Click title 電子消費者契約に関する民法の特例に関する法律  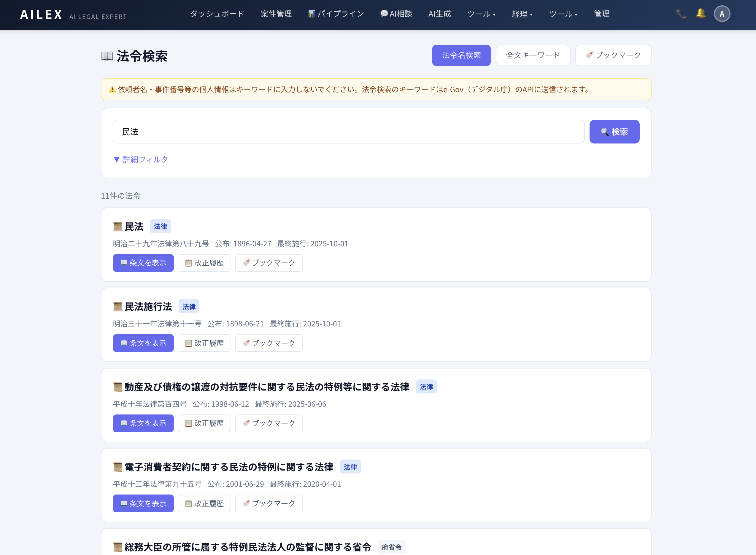point(229,467)
